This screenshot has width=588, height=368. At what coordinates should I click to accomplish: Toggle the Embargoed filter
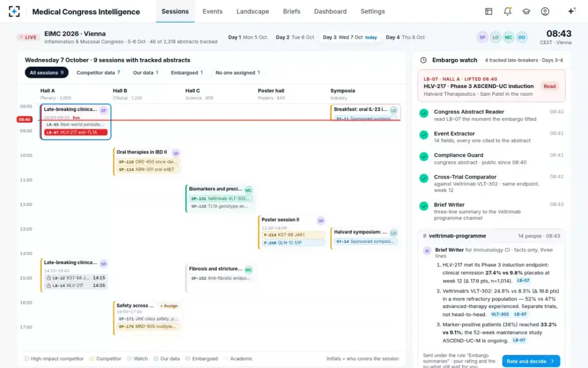pyautogui.click(x=187, y=73)
